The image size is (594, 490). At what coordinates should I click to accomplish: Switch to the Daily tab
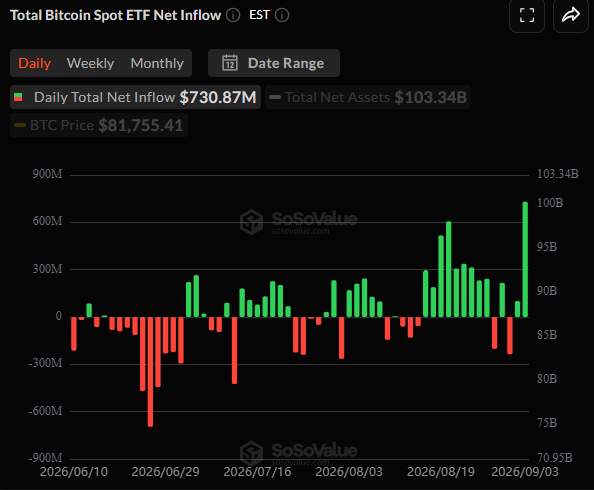(x=34, y=63)
